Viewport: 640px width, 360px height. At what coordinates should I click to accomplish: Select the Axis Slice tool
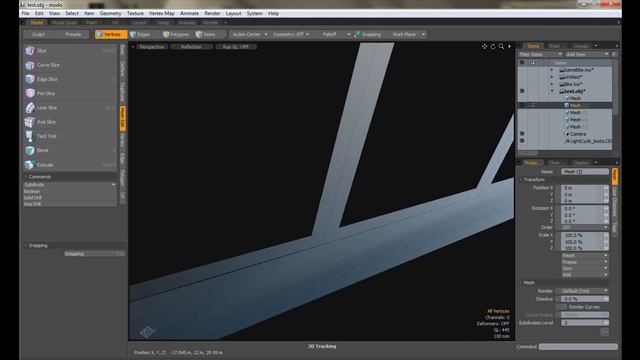[x=69, y=122]
